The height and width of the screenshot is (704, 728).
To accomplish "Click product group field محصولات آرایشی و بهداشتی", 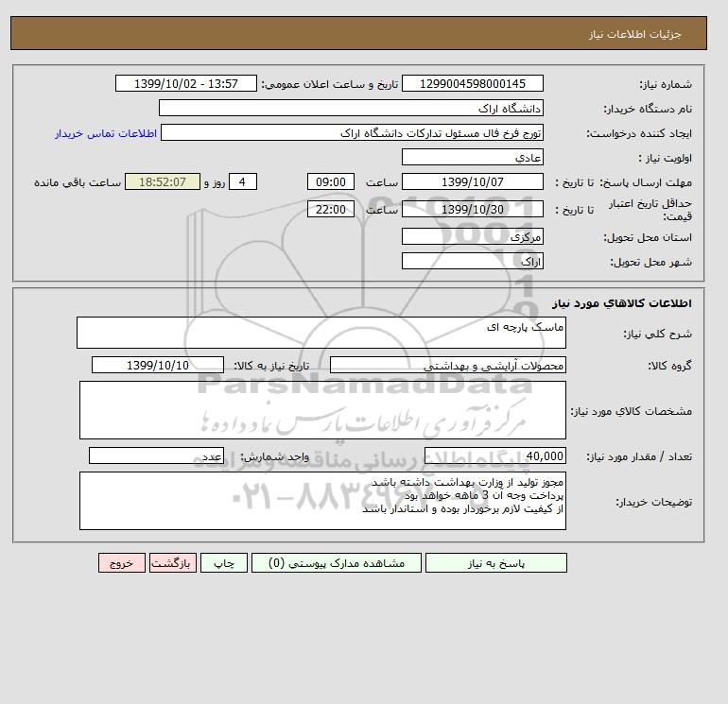I will [447, 365].
